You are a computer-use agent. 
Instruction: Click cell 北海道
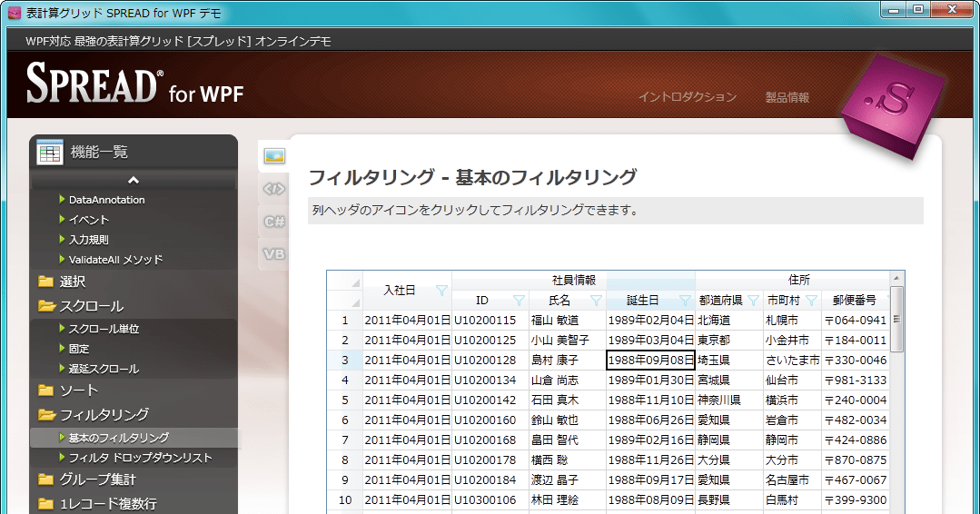click(729, 321)
